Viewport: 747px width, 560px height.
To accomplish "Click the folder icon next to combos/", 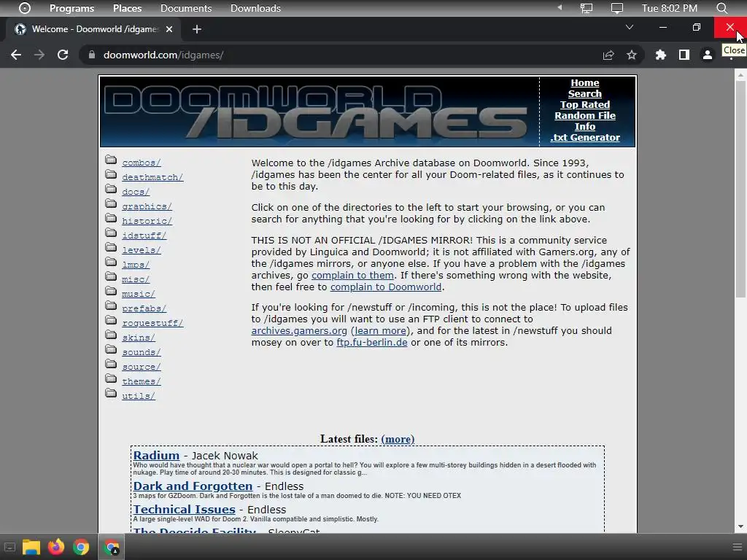I will 111,160.
